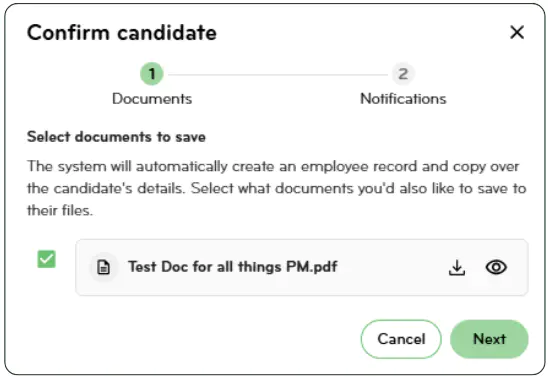
Task: Click the number 2 inside the grey step circle
Action: click(403, 74)
